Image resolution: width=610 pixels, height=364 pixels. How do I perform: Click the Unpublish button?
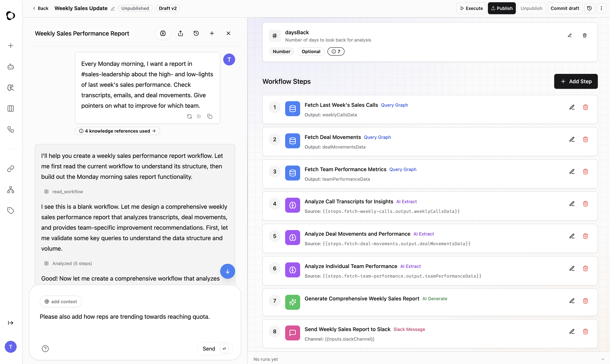531,8
